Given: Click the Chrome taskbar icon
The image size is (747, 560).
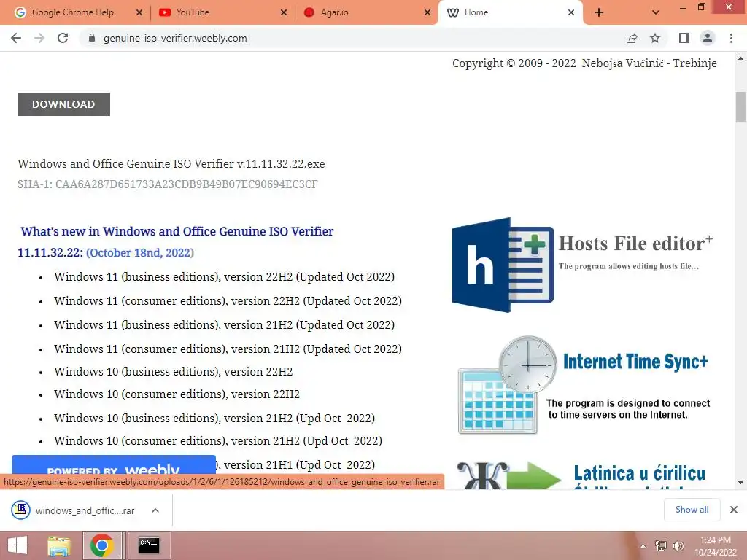Looking at the screenshot, I should pos(101,545).
